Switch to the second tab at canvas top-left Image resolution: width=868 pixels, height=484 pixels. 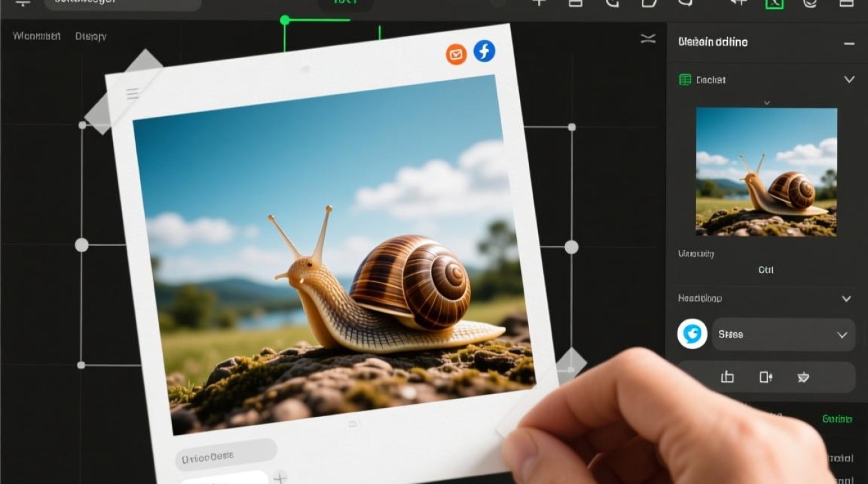coord(90,36)
